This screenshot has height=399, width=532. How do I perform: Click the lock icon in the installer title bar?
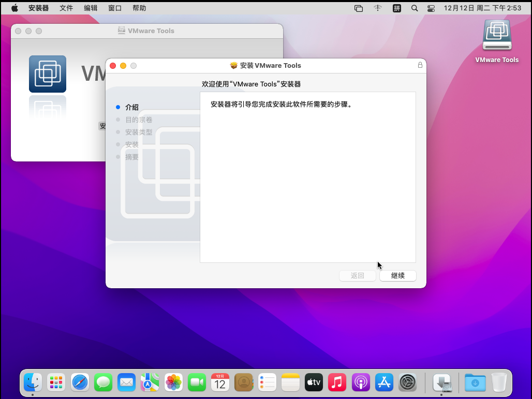click(420, 65)
